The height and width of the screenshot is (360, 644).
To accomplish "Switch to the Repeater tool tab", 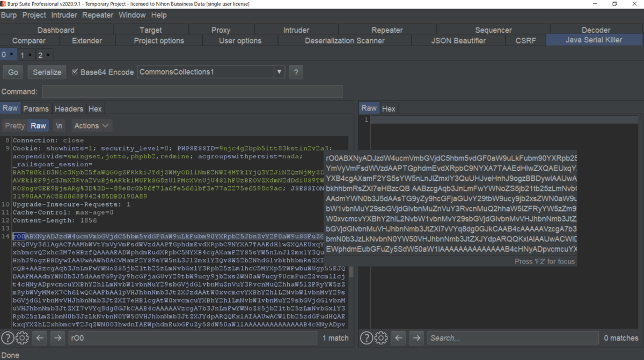I will 387,30.
